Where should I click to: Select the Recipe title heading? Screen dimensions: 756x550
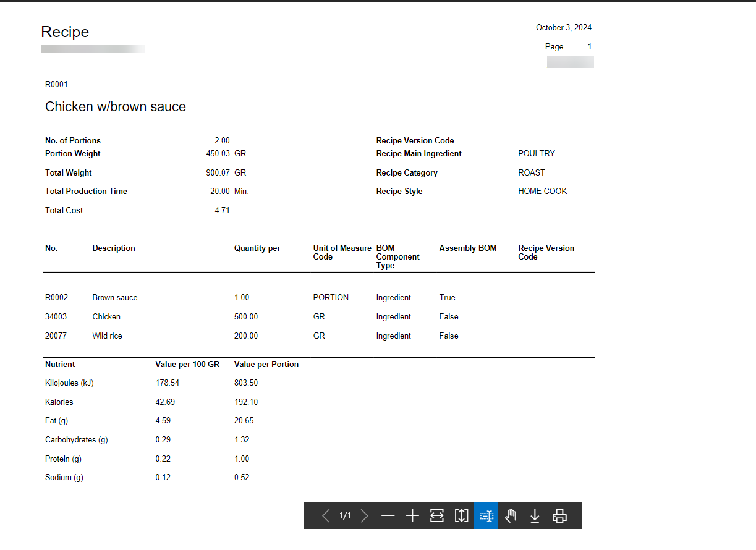click(x=65, y=32)
